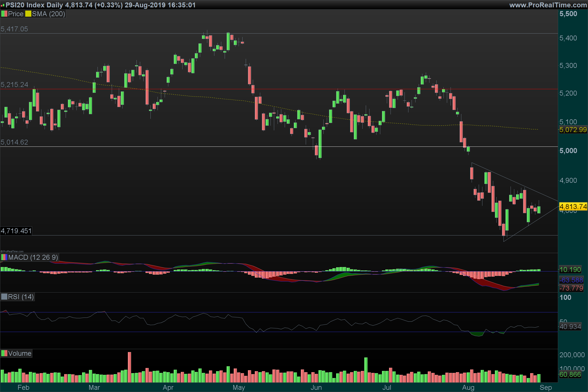Click the 5,072.99 SMA value tag
This screenshot has width=588, height=392.
tap(573, 130)
